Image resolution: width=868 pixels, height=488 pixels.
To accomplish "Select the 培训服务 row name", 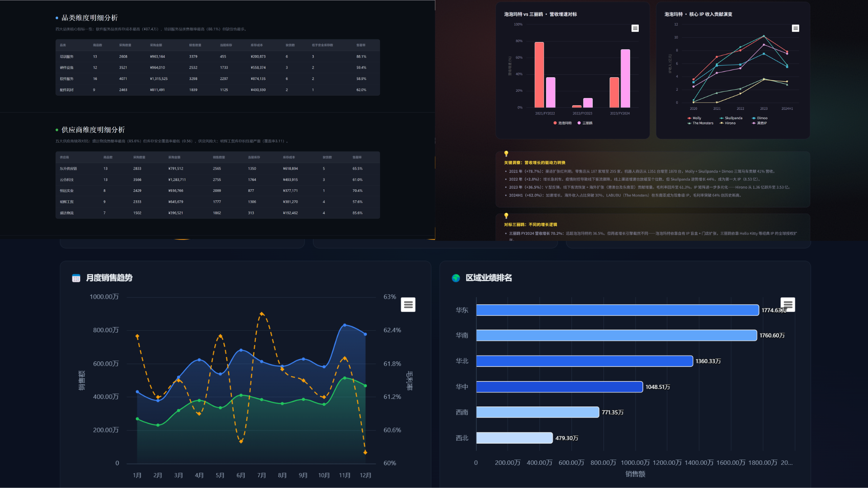I will click(x=66, y=56).
